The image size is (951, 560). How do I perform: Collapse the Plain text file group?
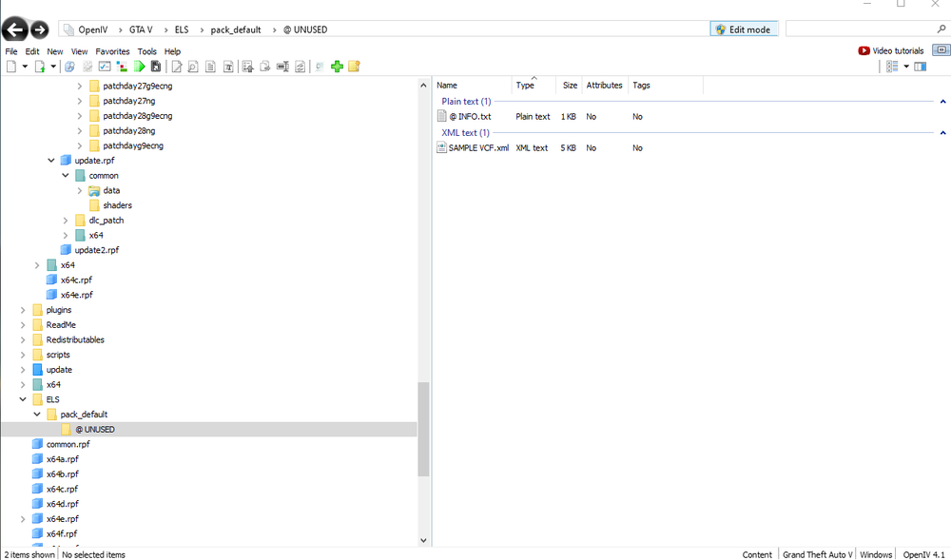point(942,101)
